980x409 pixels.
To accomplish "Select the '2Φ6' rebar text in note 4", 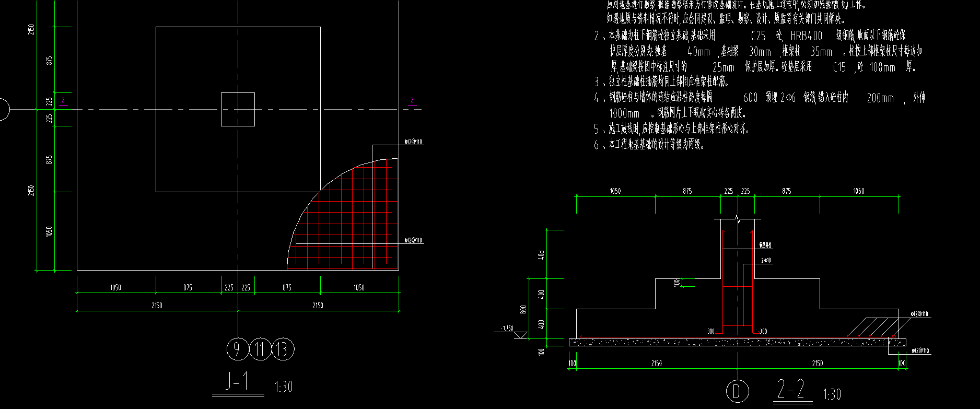I will click(788, 98).
